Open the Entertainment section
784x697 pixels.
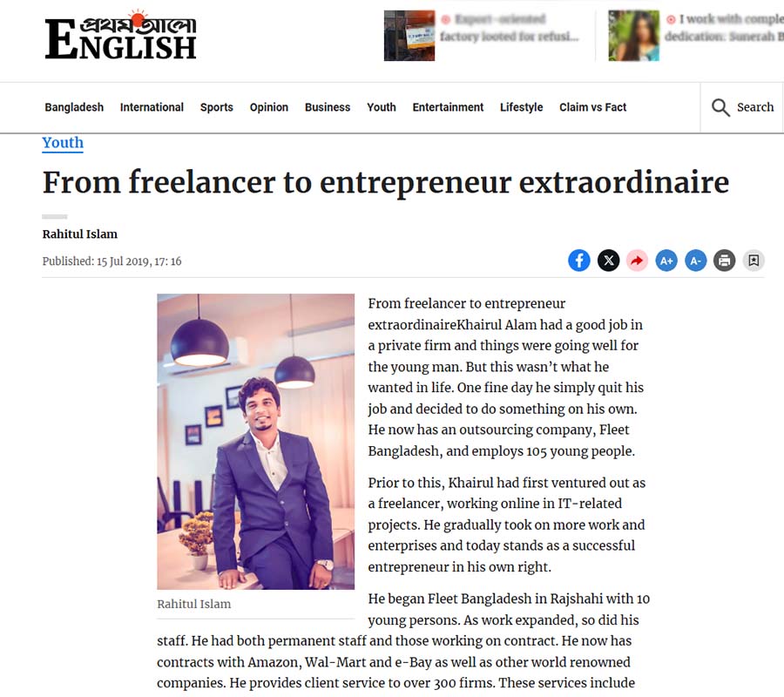(448, 107)
